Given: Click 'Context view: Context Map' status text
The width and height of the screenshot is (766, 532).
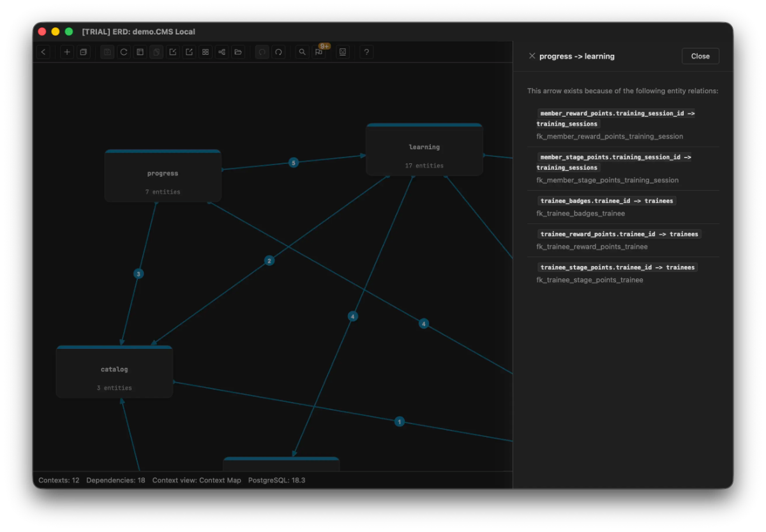Looking at the screenshot, I should pyautogui.click(x=197, y=480).
